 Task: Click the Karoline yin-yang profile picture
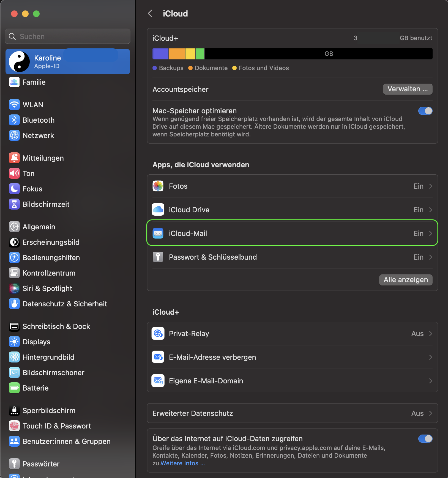pos(19,62)
